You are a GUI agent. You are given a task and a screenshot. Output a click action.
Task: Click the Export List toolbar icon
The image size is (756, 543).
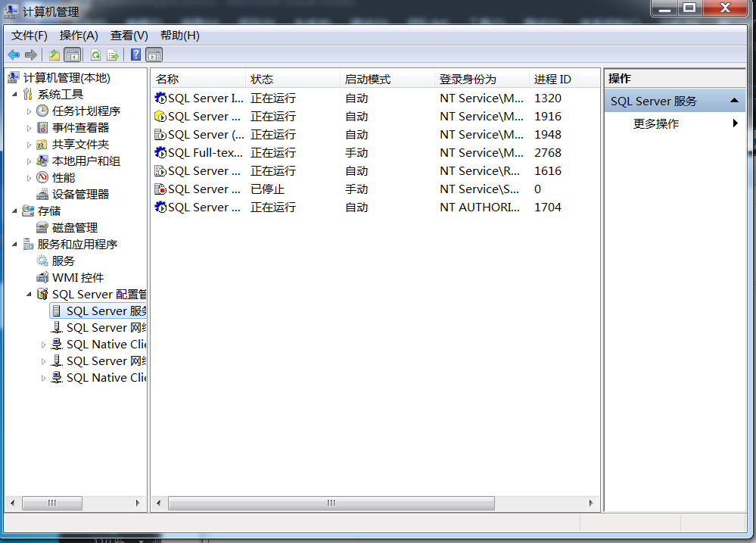pyautogui.click(x=113, y=55)
